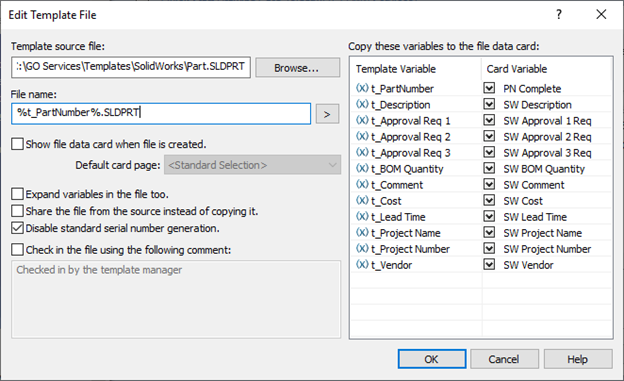This screenshot has height=381, width=624.
Task: Click the variable icon beside t_Comment
Action: (x=362, y=184)
